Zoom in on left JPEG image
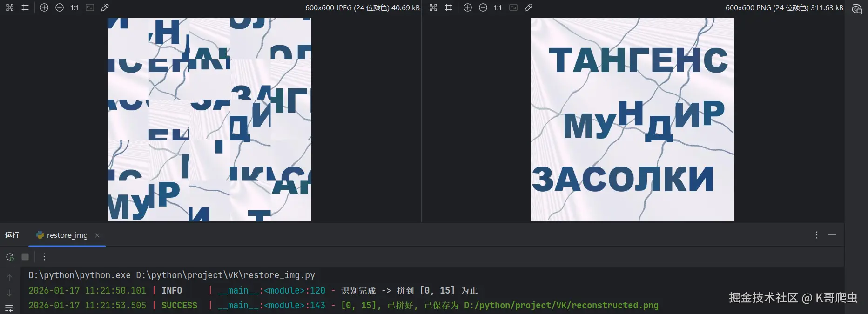The image size is (868, 314). [x=44, y=7]
